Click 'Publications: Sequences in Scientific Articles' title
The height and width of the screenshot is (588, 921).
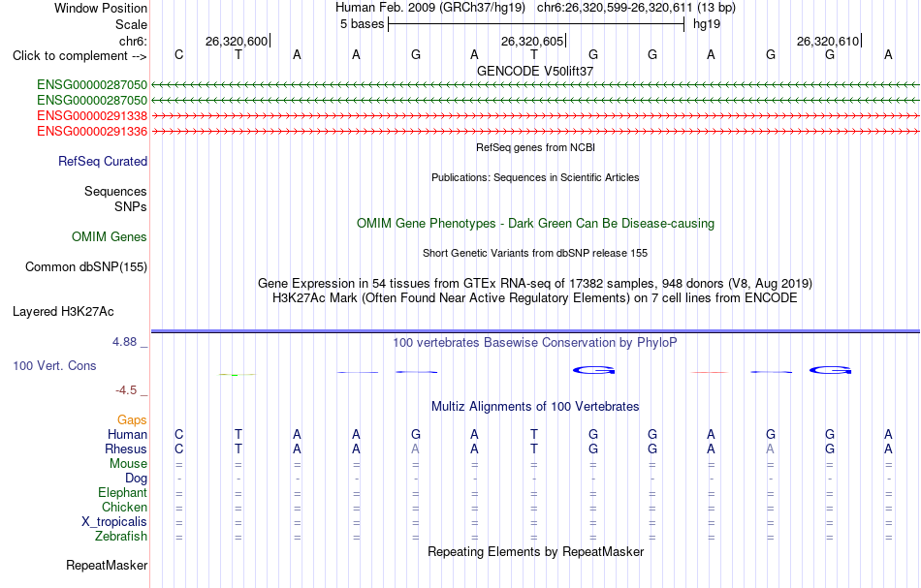(x=535, y=177)
